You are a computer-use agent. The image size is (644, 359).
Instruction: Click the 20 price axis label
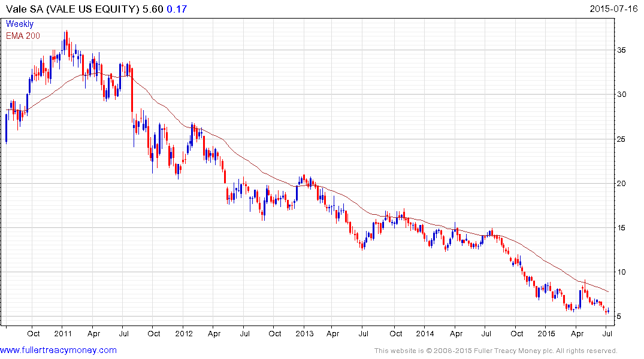[x=621, y=184]
